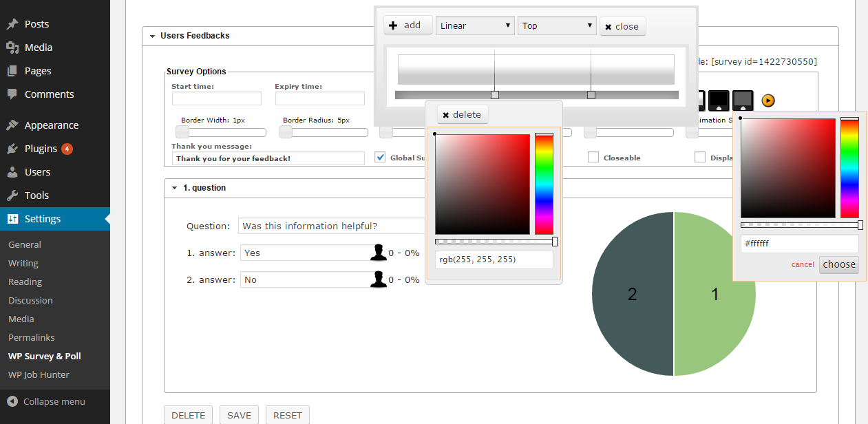Click the black color swatch

click(719, 100)
